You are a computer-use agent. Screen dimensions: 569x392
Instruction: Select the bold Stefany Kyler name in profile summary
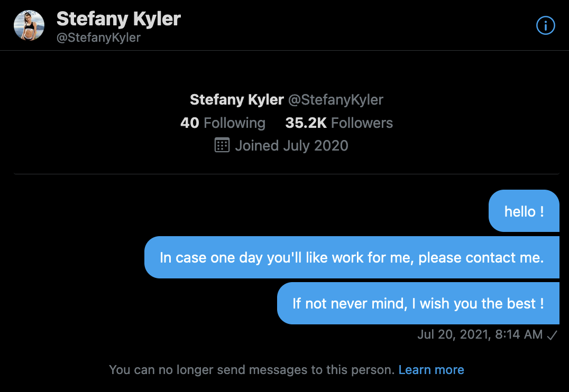(236, 99)
